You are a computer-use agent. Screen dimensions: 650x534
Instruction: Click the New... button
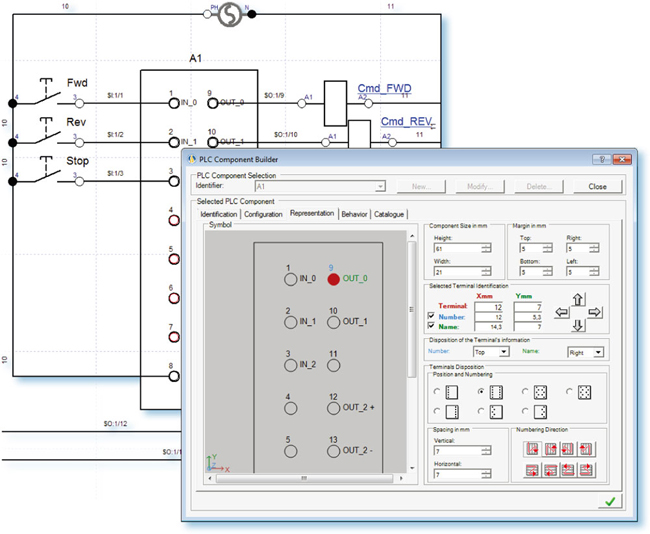(x=421, y=187)
